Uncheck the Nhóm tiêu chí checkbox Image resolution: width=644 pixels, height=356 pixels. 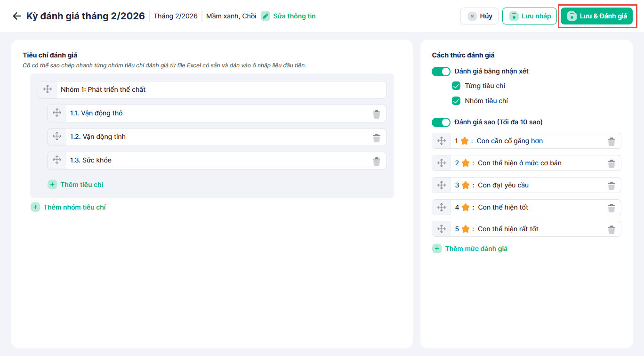click(456, 101)
